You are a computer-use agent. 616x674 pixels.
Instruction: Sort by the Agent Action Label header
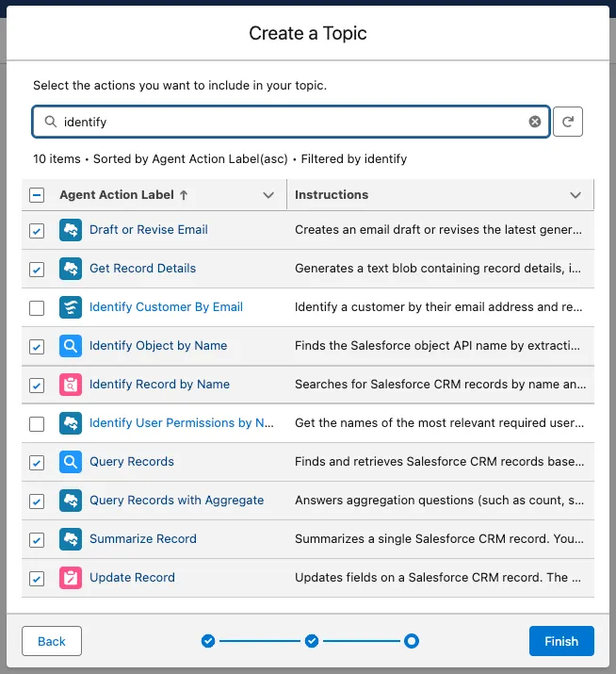point(117,195)
